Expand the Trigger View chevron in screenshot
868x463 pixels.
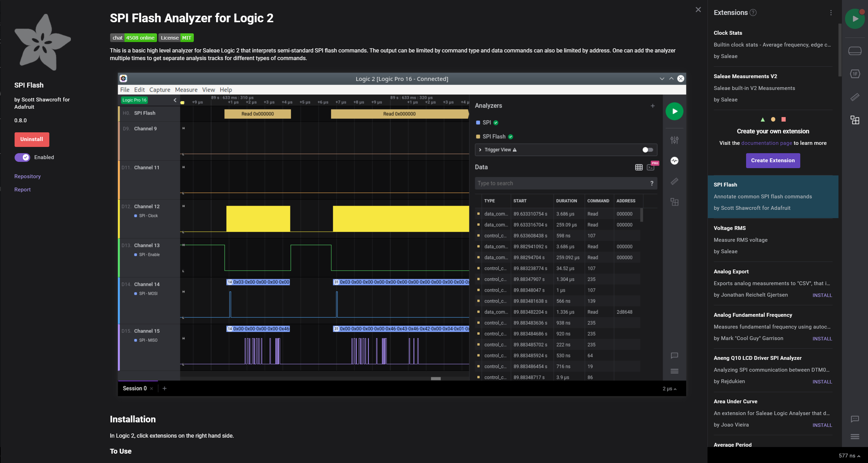(480, 150)
